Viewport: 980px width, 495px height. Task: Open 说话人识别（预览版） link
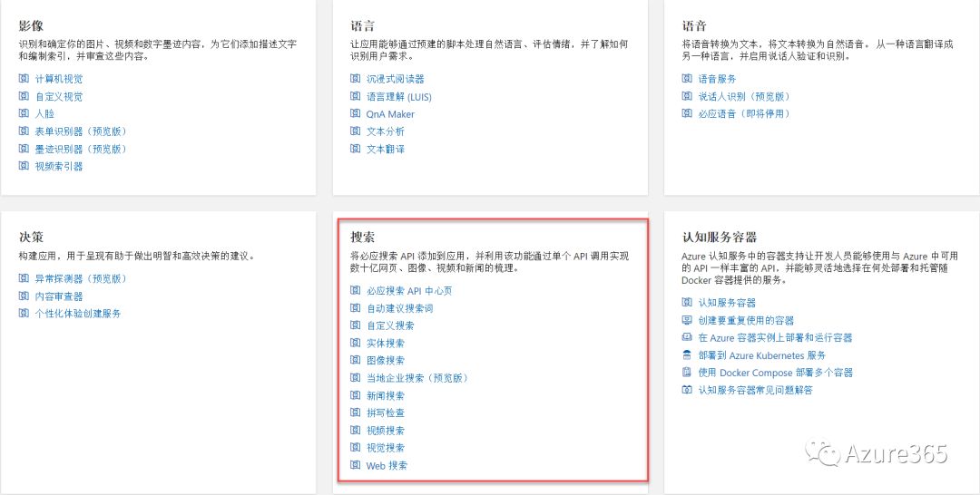(744, 97)
